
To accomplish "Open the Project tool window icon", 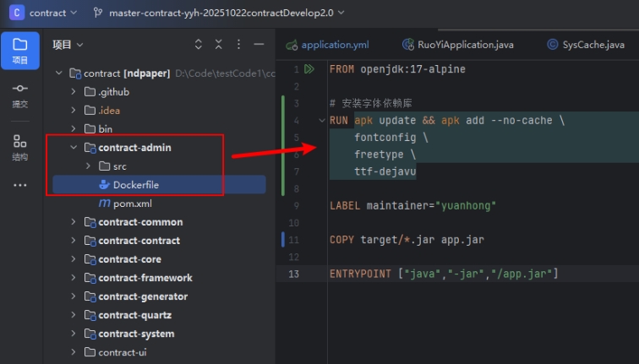I will pos(20,50).
